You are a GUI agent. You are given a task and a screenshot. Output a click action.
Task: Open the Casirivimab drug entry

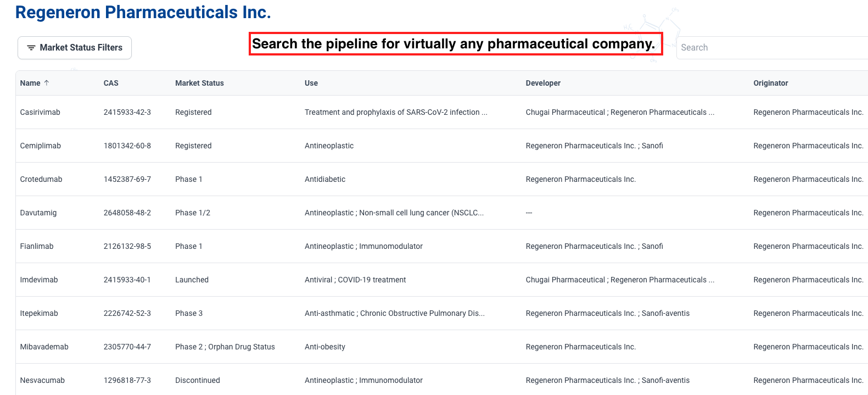click(x=40, y=112)
